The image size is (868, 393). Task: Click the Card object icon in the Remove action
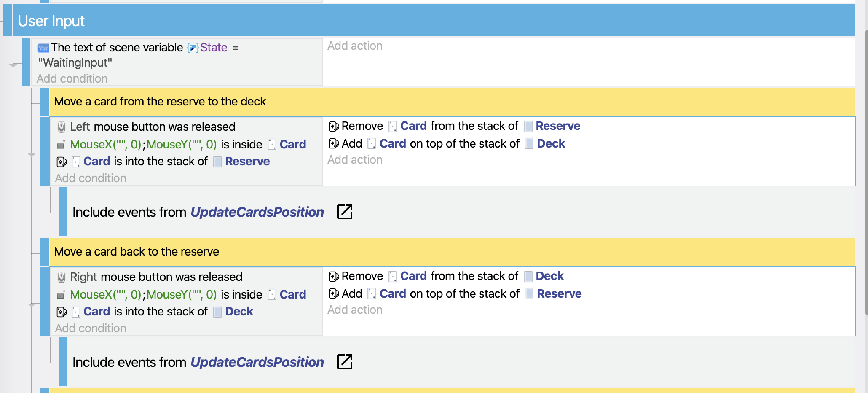pos(393,126)
